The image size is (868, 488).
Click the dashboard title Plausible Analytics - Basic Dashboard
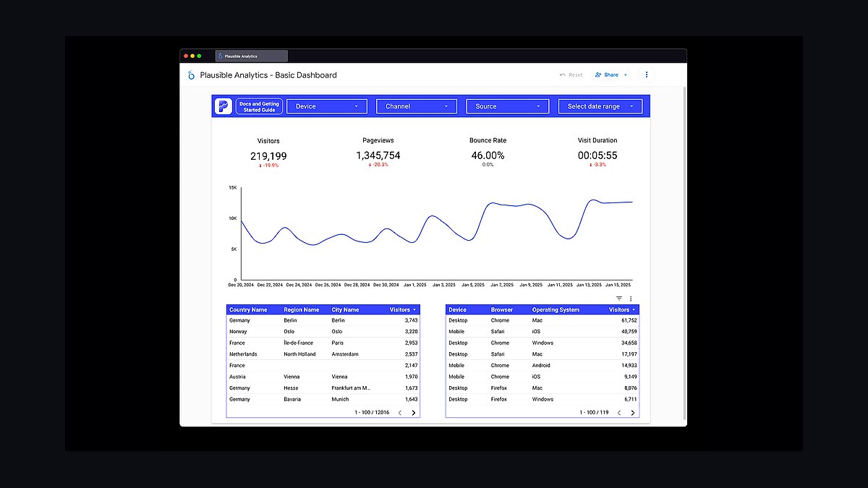(x=268, y=75)
